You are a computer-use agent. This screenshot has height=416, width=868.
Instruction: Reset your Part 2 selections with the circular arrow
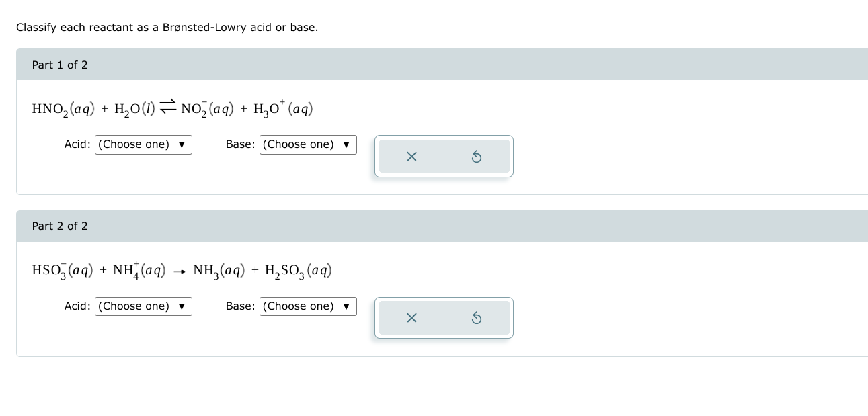tap(477, 318)
